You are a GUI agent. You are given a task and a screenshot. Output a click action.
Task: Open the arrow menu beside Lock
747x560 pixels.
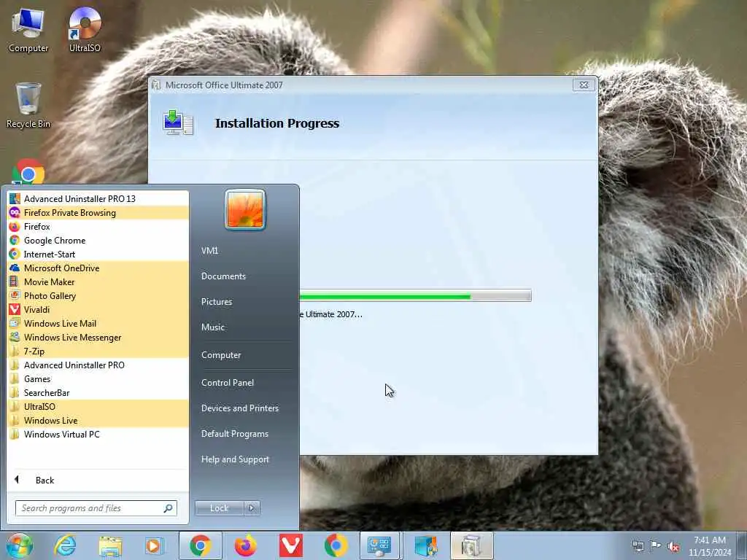coord(252,508)
